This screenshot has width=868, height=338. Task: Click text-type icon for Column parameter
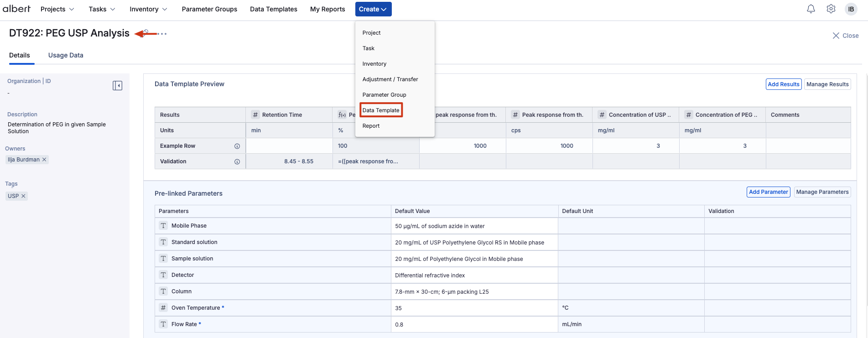(x=163, y=291)
